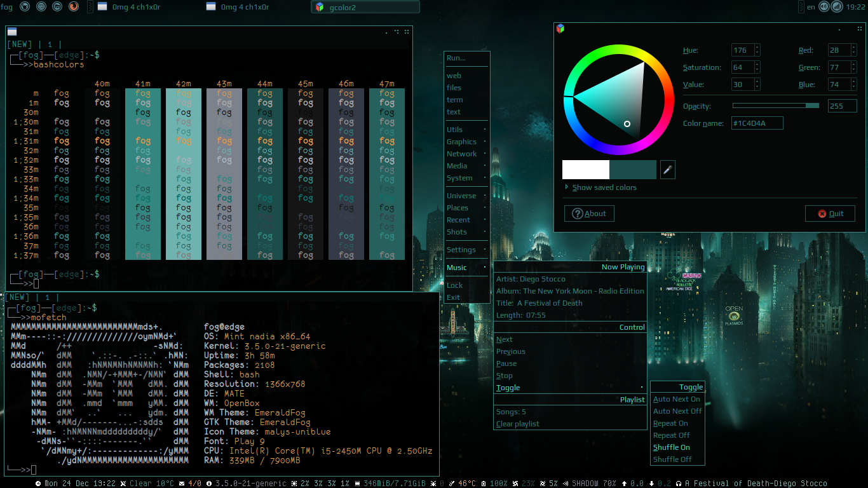The image size is (868, 488).
Task: Click the second round panel launcher icon
Action: (x=41, y=7)
